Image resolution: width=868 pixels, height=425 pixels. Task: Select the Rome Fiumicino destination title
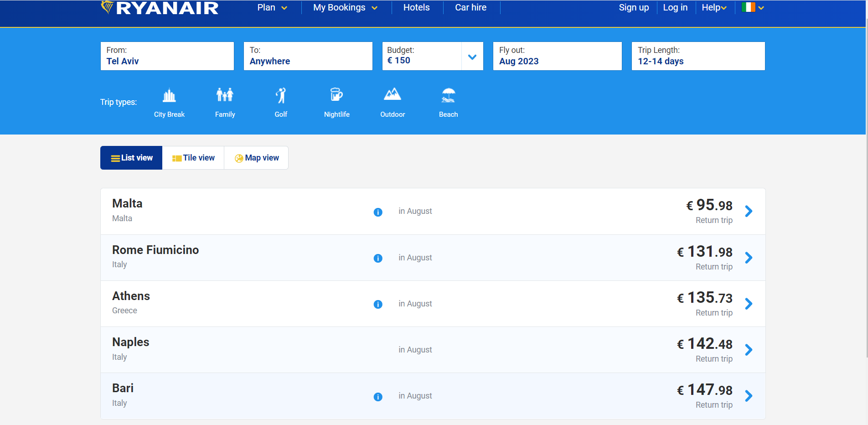click(155, 250)
